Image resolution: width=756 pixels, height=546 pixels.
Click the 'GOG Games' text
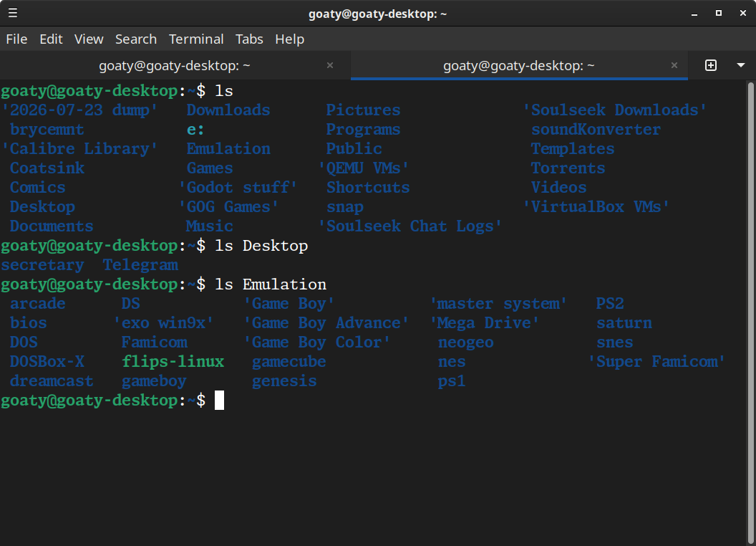228,206
